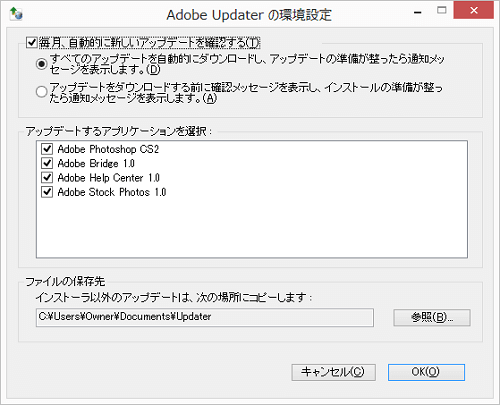Select the confirm before downloading updates option
500x405 pixels.
41,92
